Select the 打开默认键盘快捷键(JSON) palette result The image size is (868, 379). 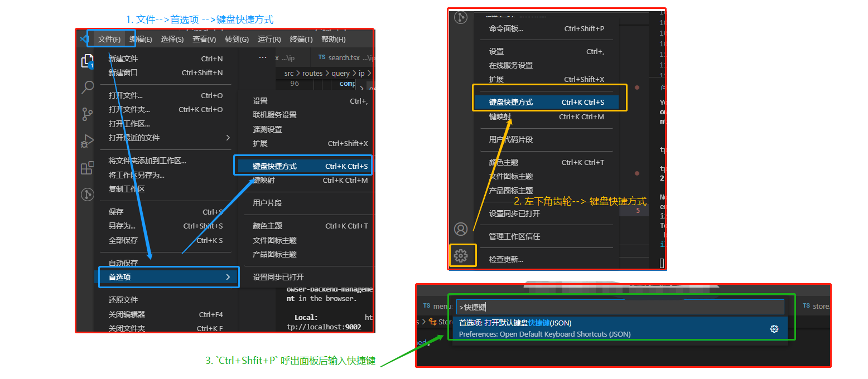620,328
